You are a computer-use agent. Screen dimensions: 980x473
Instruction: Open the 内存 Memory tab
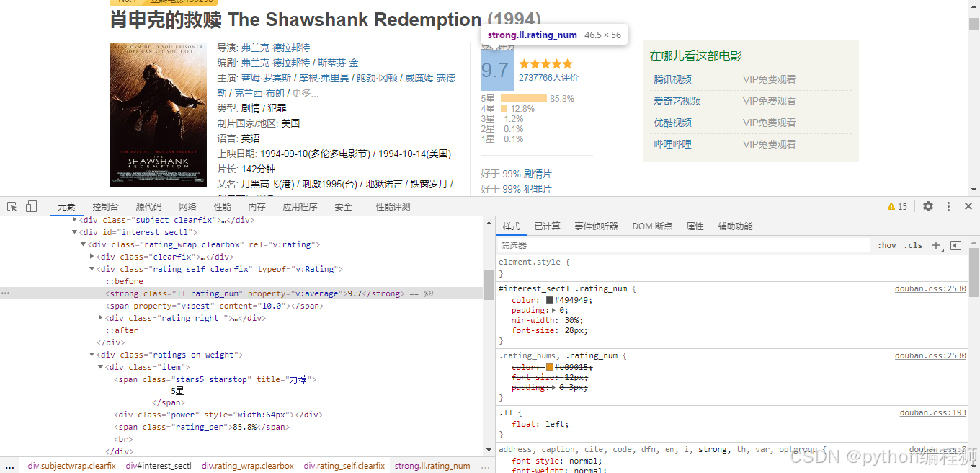point(257,206)
